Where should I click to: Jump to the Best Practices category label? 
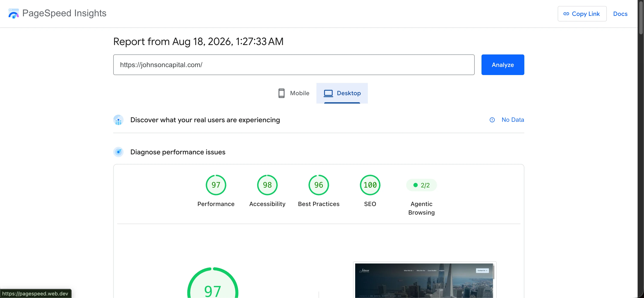tap(319, 204)
